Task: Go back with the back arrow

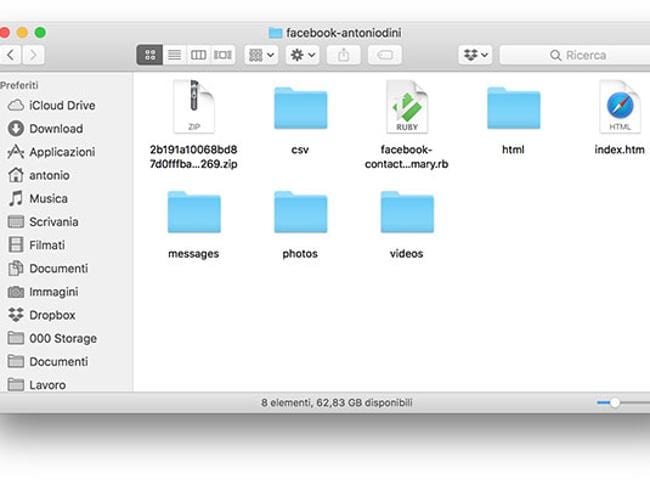Action: point(11,55)
